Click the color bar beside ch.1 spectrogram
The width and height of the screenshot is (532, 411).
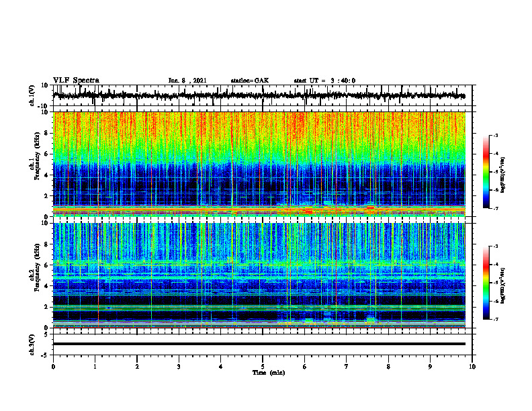click(x=486, y=172)
